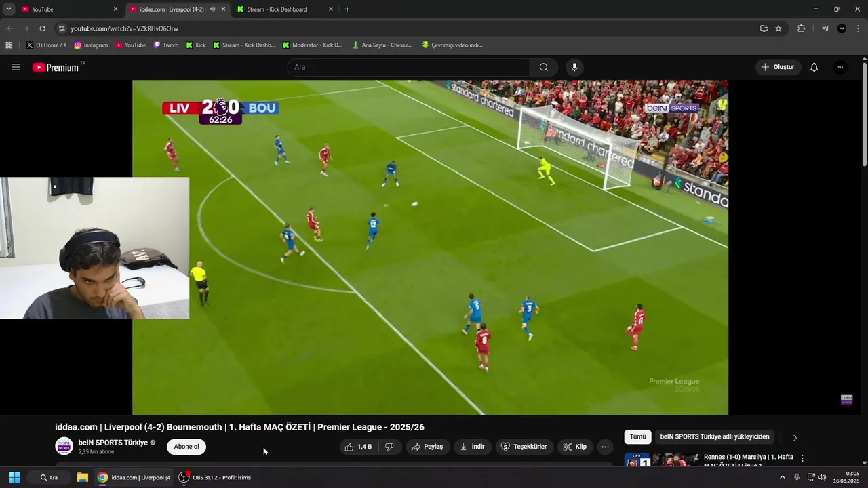Image resolution: width=868 pixels, height=488 pixels.
Task: Open Chrome extensions puzzle icon
Action: click(801, 28)
